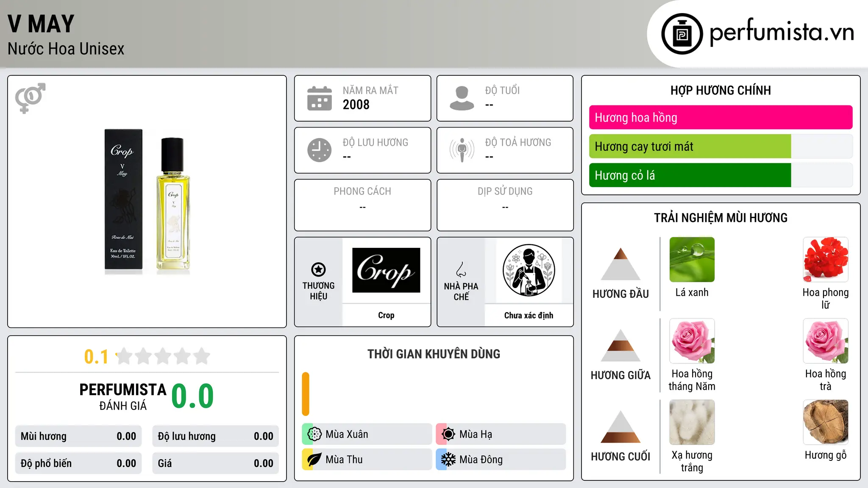Click the sun icon for Mùa Hạ
This screenshot has width=868, height=488.
point(448,434)
